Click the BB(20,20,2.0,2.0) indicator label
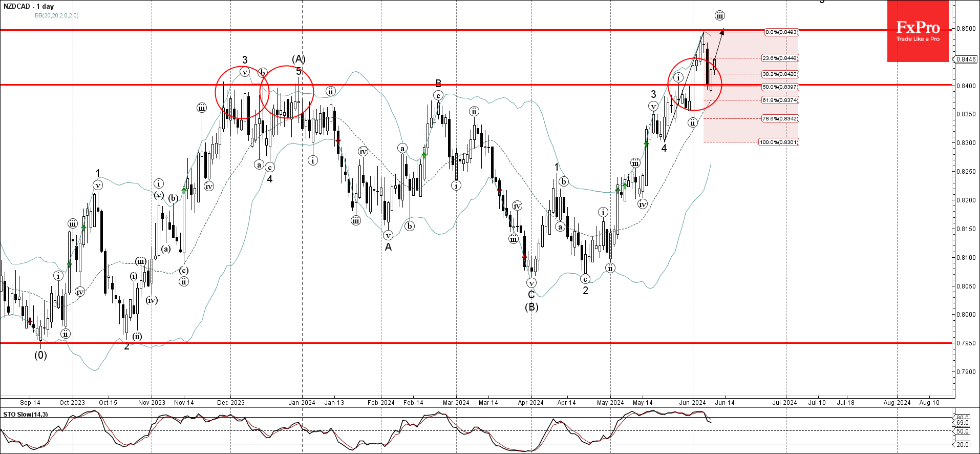980x454 pixels. (x=57, y=15)
